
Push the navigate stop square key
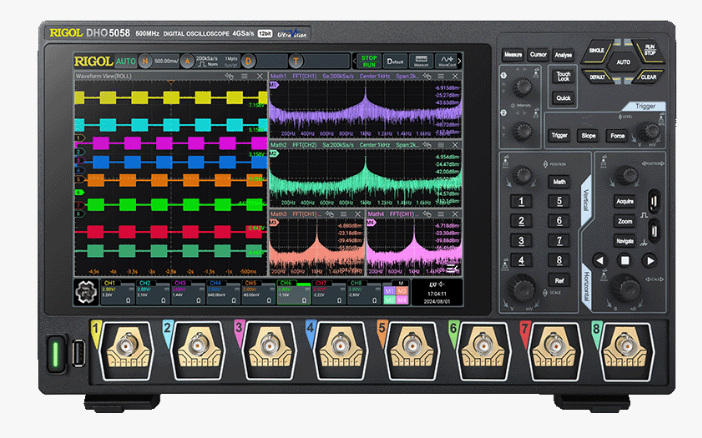(x=625, y=260)
